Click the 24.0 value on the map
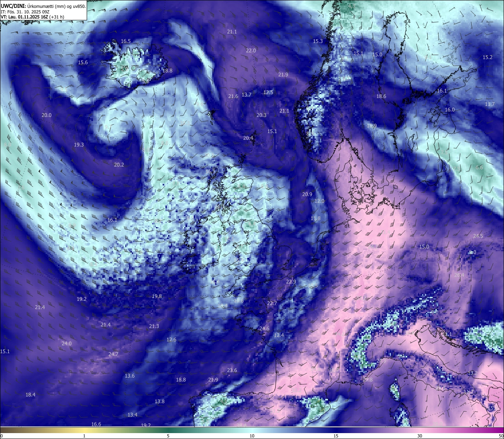The height and width of the screenshot is (439, 504). pyautogui.click(x=67, y=344)
